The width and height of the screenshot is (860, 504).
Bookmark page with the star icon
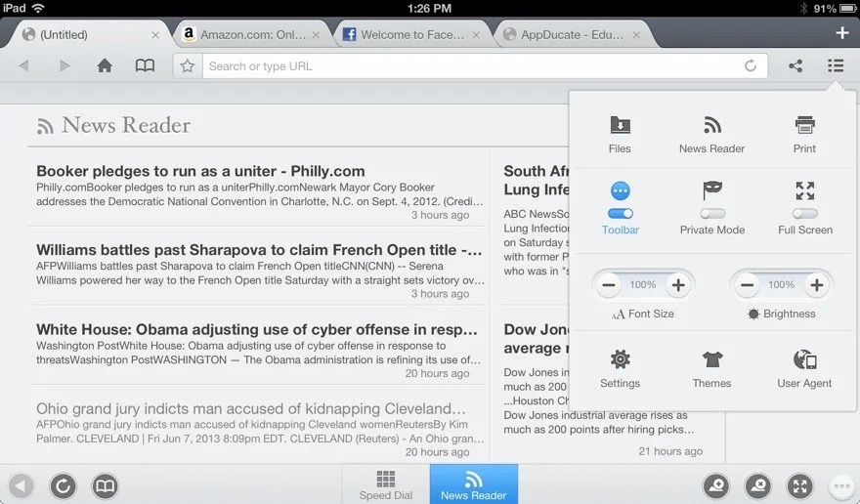(x=188, y=66)
